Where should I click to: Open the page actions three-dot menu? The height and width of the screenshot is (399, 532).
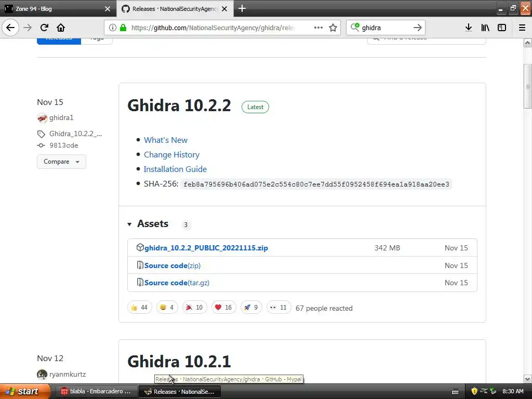click(318, 28)
